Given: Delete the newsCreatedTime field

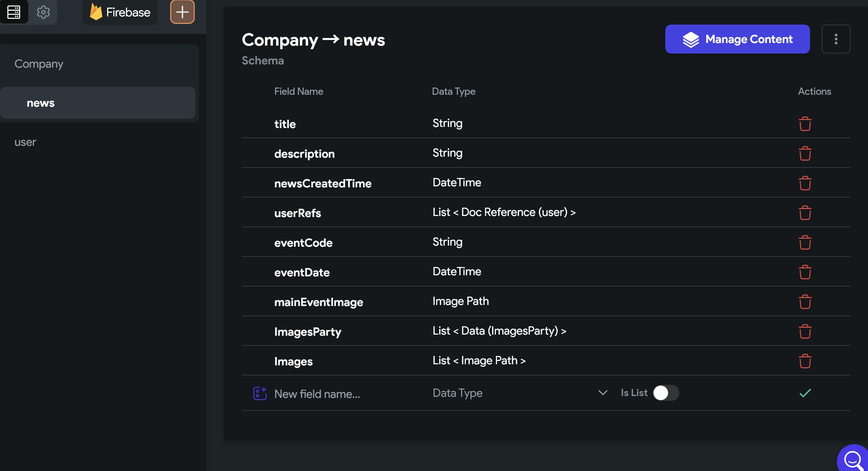Looking at the screenshot, I should (805, 183).
